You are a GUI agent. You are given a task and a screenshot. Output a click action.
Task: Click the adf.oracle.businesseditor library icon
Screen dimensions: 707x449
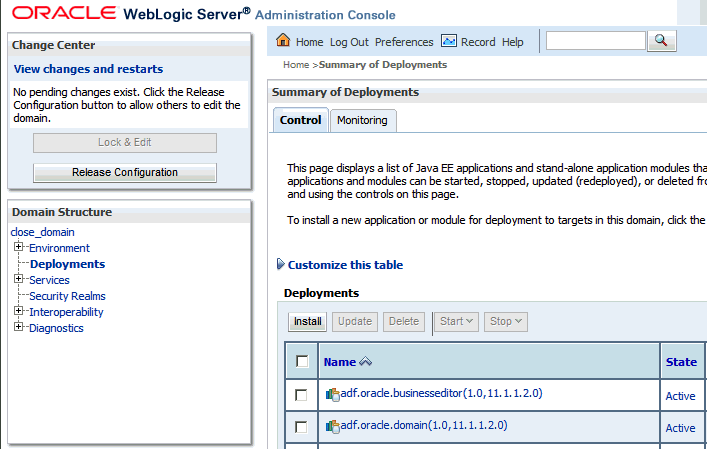[x=333, y=394]
